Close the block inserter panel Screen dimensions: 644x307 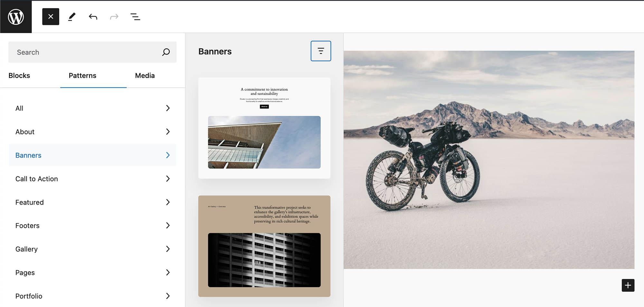click(x=51, y=17)
